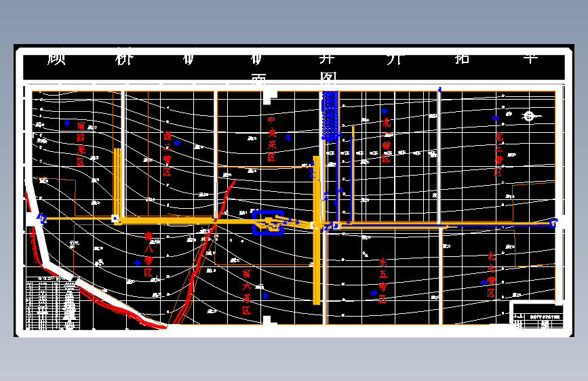Select the blue marker beside 东五带区
This screenshot has height=381, width=588.
pos(374,292)
